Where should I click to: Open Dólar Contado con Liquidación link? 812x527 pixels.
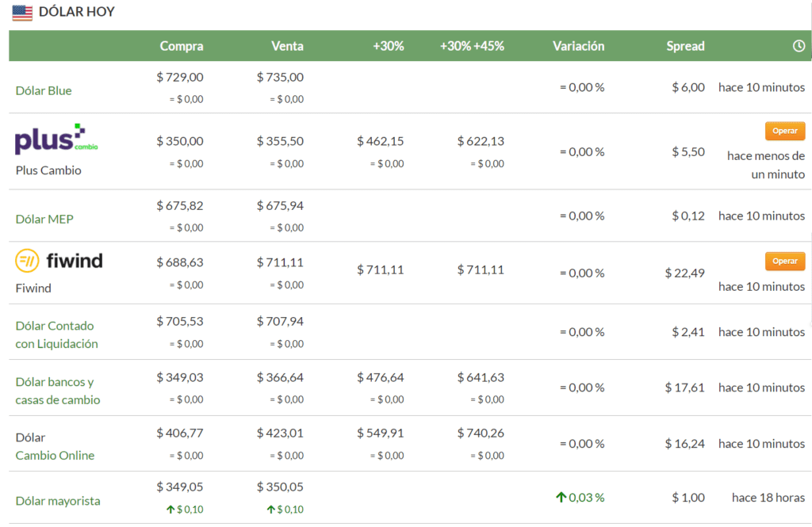click(x=56, y=334)
